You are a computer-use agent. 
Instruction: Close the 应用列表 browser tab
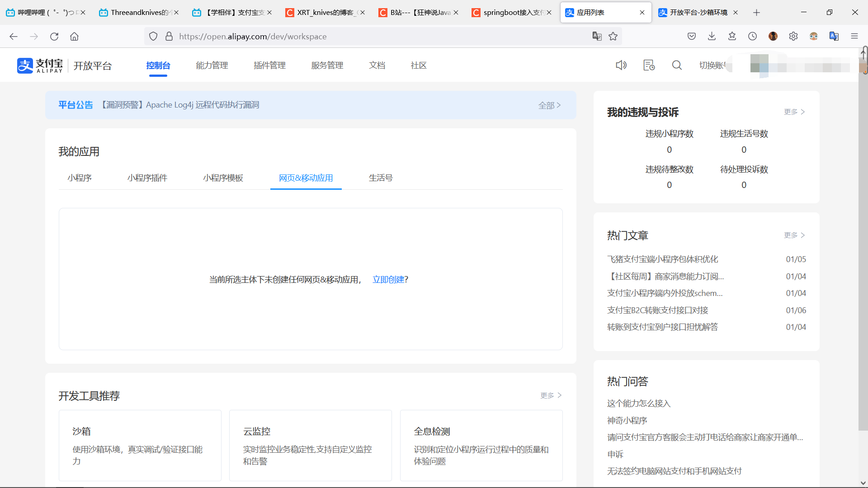coord(642,13)
